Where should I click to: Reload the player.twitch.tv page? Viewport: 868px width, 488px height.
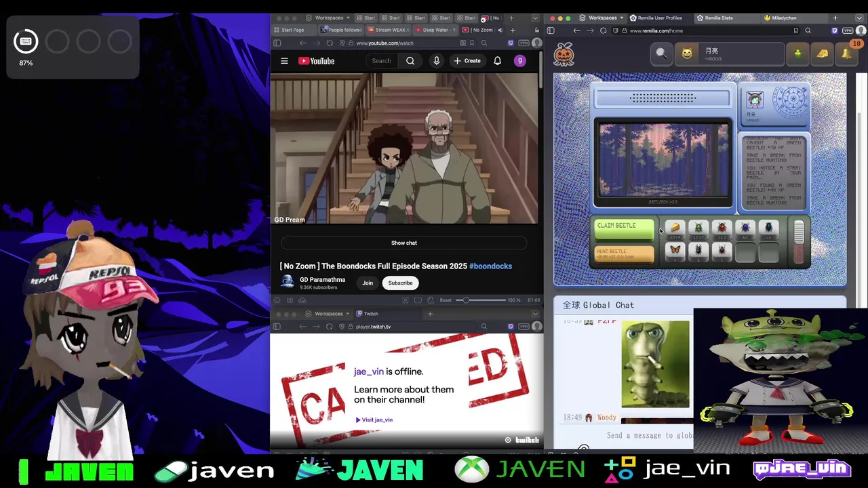coord(330,327)
